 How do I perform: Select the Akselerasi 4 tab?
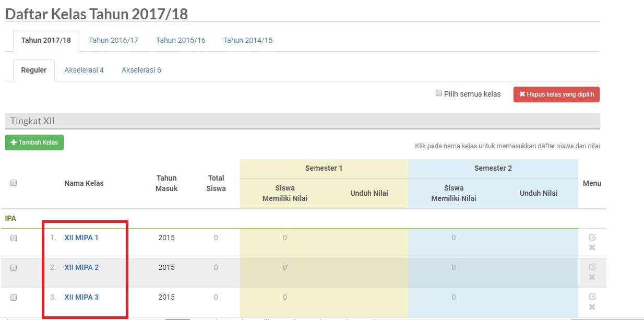coord(84,70)
